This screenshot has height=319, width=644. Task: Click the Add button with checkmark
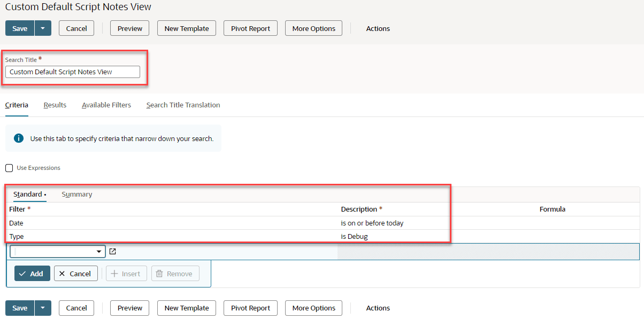[32, 274]
